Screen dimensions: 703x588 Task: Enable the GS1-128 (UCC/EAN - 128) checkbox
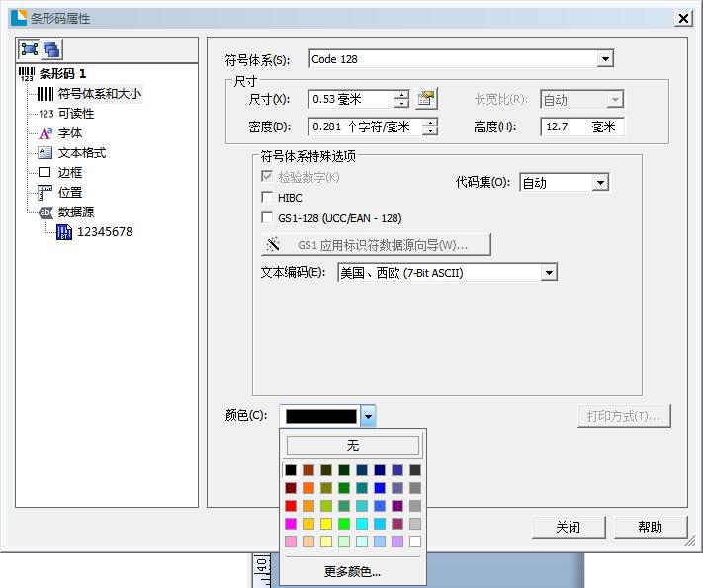click(267, 217)
